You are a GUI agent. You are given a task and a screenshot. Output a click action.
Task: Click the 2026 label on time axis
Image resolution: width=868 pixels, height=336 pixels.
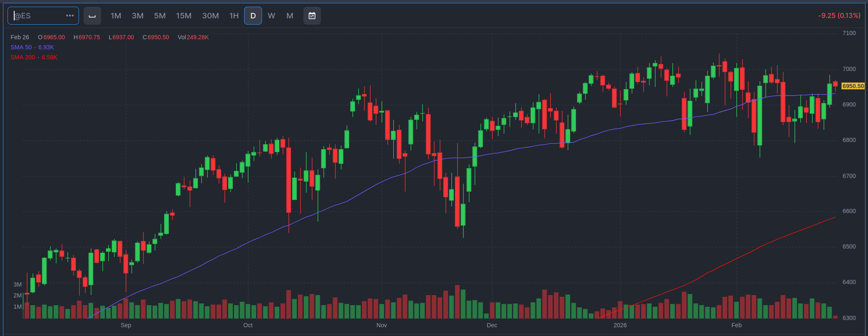(620, 325)
